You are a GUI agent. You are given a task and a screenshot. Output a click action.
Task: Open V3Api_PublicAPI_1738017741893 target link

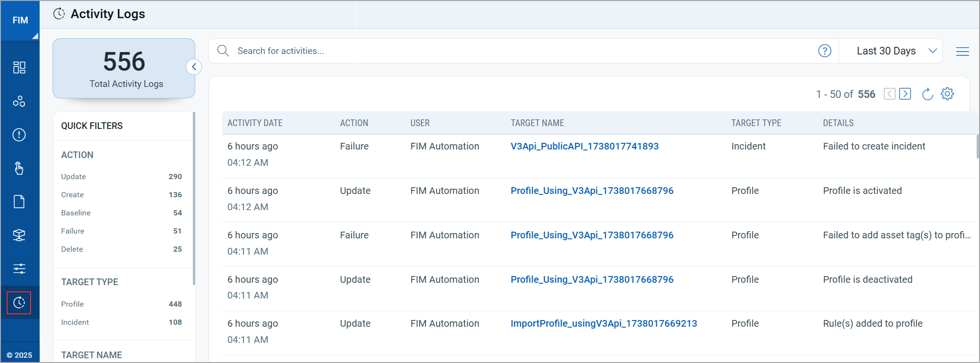point(584,146)
